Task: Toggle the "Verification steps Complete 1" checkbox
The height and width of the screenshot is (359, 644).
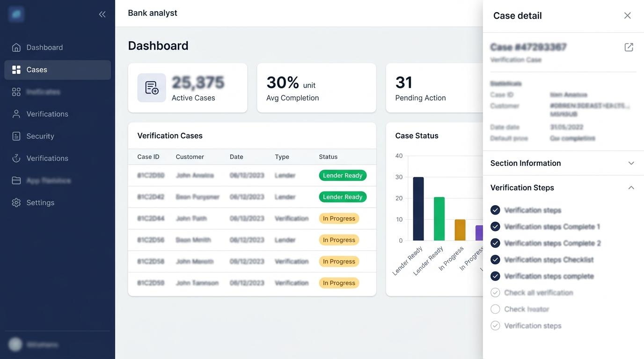Action: (x=495, y=227)
